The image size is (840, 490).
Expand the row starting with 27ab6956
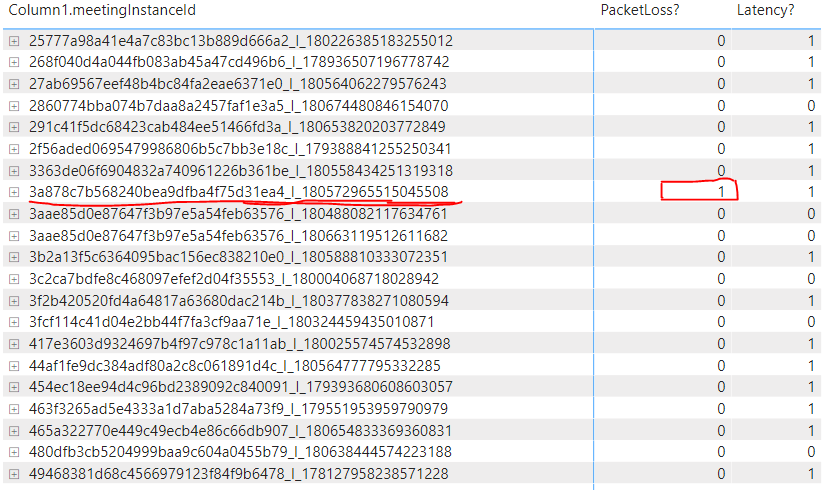tap(14, 84)
